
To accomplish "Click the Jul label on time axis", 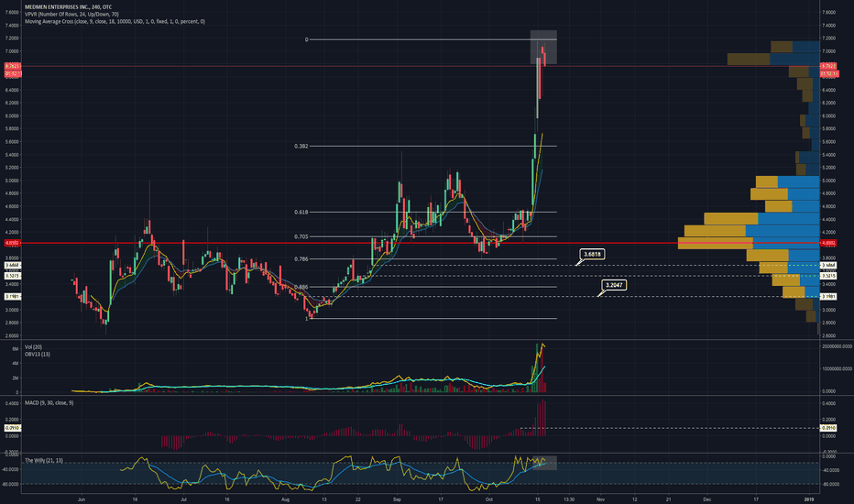I will tap(183, 499).
